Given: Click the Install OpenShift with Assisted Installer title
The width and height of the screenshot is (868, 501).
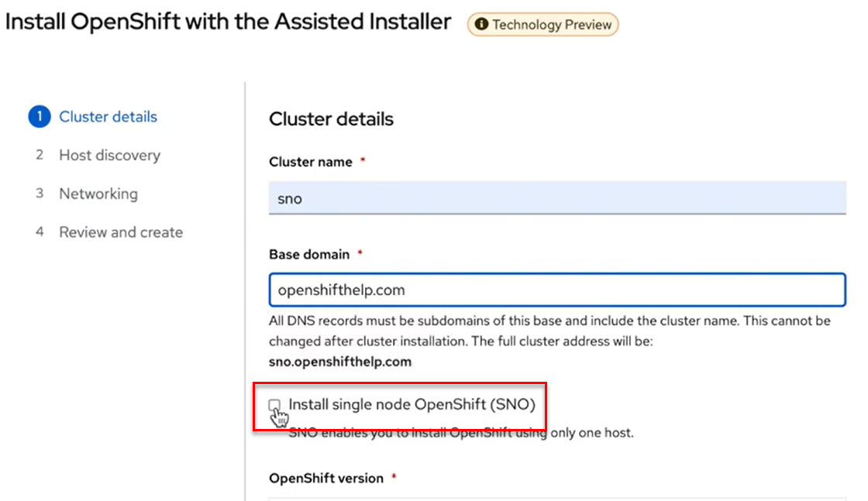Looking at the screenshot, I should 228,22.
